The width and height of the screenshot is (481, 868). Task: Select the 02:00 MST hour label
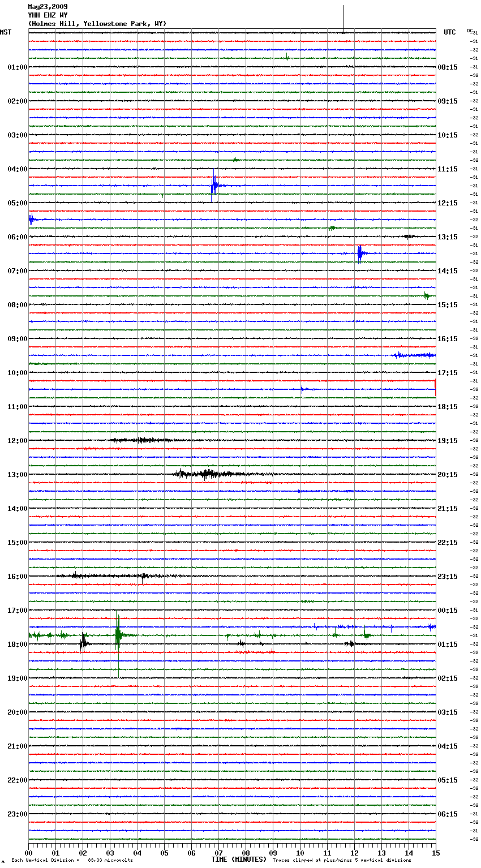coord(17,101)
